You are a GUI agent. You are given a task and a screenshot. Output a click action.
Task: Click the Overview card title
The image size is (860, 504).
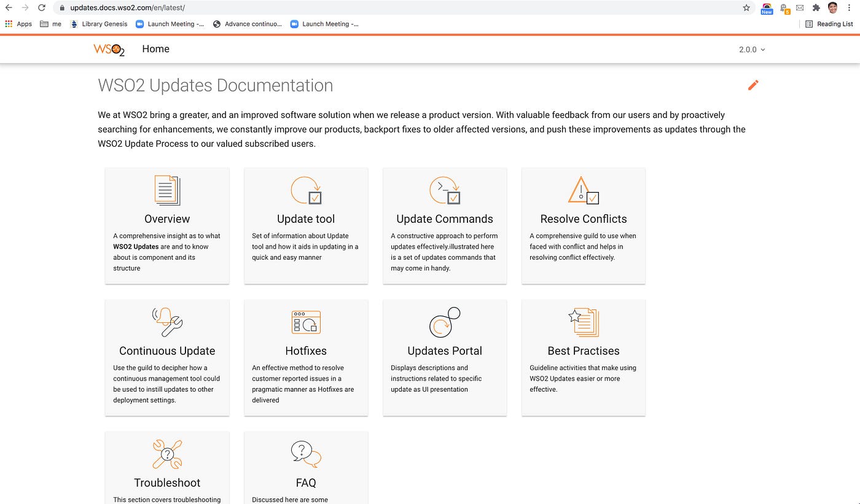point(167,219)
